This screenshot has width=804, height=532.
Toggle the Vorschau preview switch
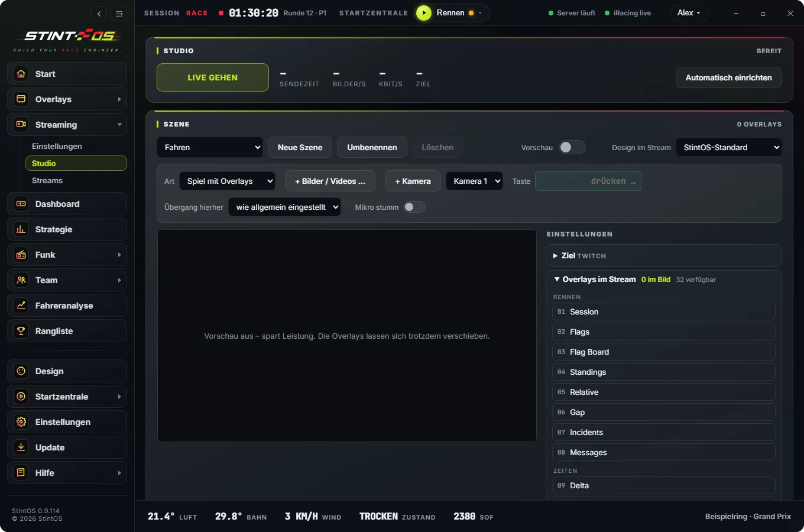[572, 147]
